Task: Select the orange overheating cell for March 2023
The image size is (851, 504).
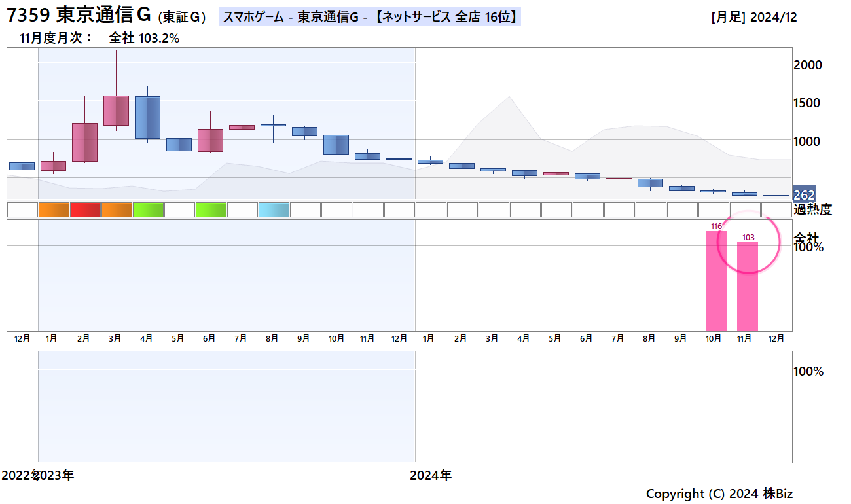Action: coord(117,209)
